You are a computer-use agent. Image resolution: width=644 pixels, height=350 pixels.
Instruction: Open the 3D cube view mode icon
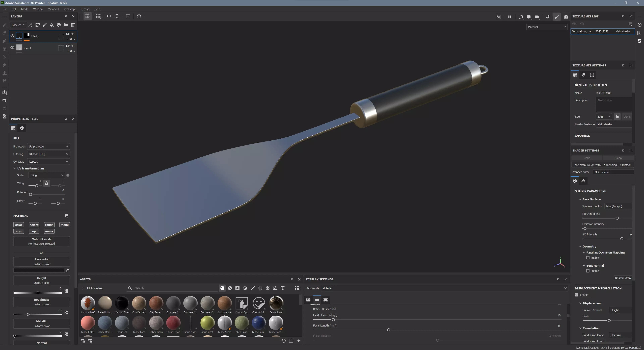click(x=529, y=17)
